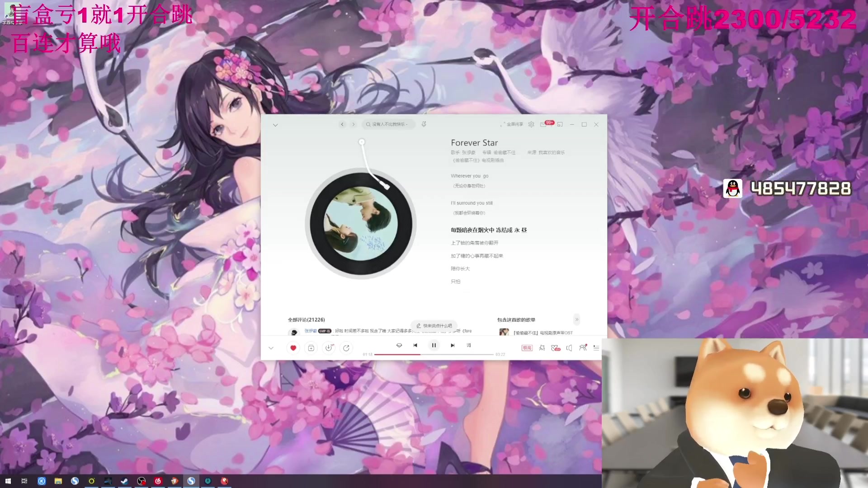Collapse the player with bottom-left chevron
Viewport: 868px width, 488px height.
271,348
